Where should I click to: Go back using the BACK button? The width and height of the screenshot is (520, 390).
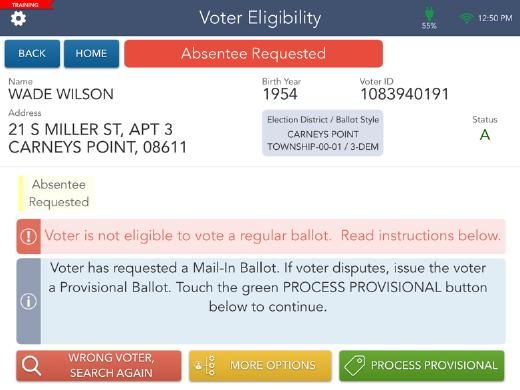[32, 54]
